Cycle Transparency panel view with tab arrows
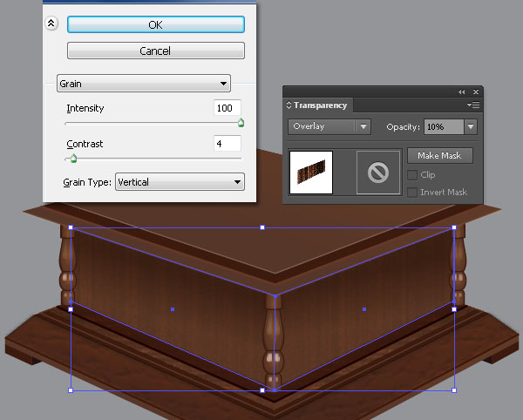Screen dimensions: 523x420 coord(289,105)
